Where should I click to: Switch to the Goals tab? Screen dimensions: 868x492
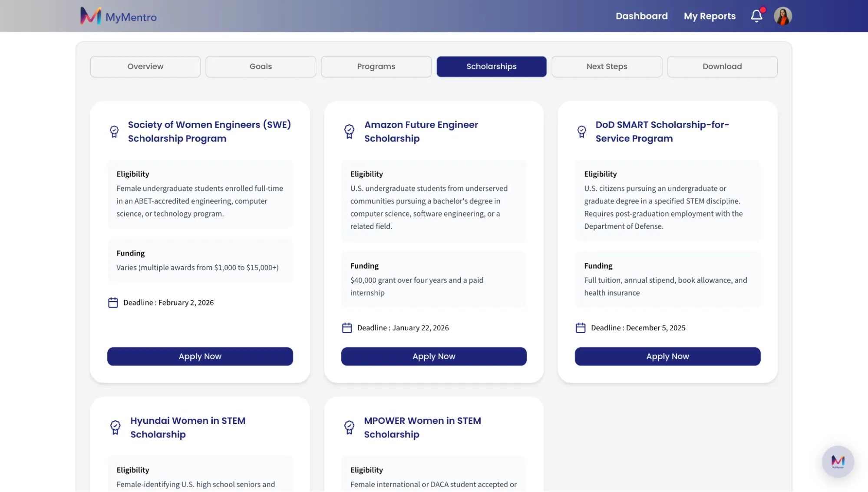261,66
